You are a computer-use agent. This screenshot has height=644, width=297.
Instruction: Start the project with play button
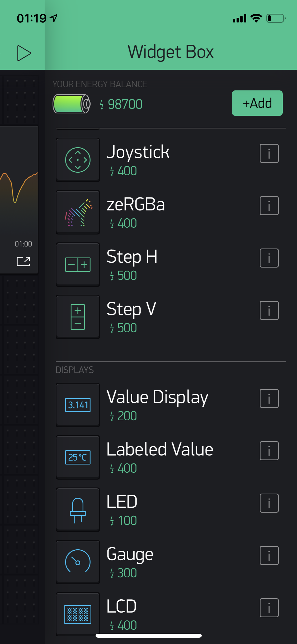click(24, 53)
